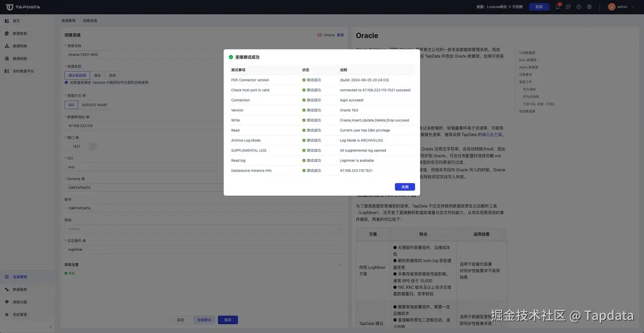Click the 新建 button in the header
The image size is (644, 333).
tap(539, 7)
